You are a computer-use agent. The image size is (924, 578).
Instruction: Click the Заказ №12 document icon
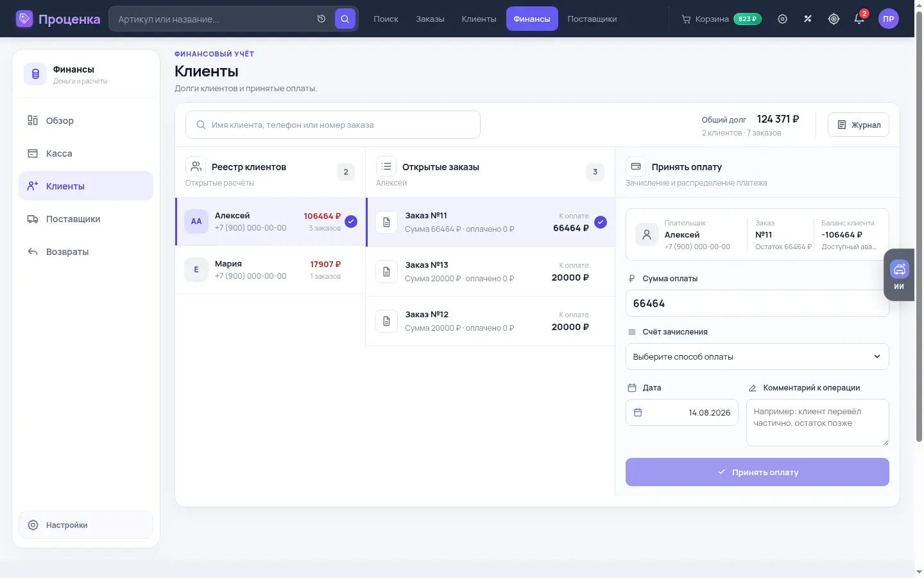click(x=386, y=321)
